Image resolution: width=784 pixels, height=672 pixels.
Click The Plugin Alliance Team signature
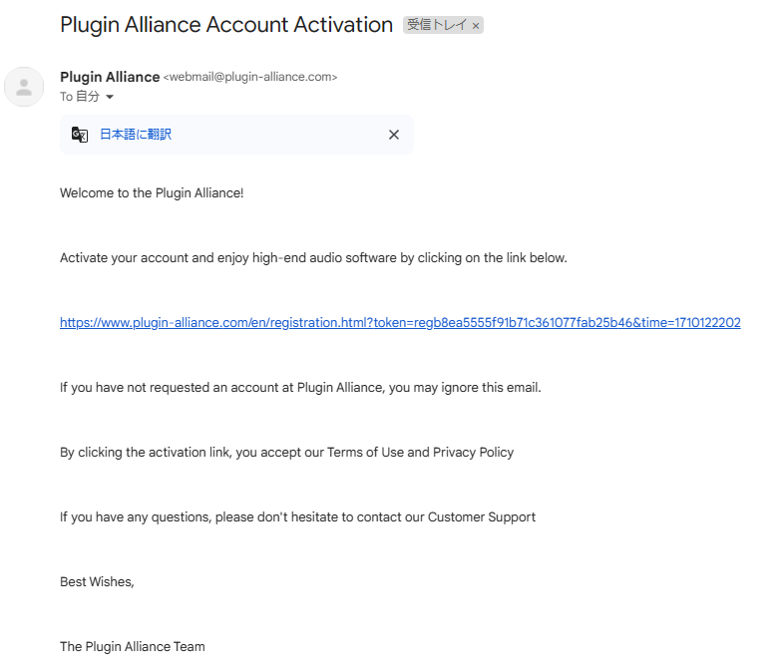(133, 646)
